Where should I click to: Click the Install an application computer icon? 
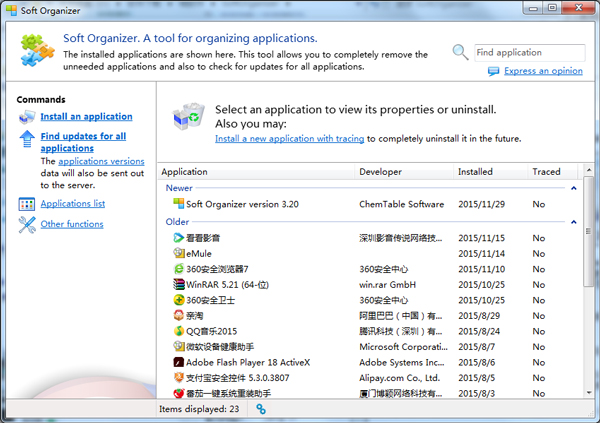tap(27, 117)
